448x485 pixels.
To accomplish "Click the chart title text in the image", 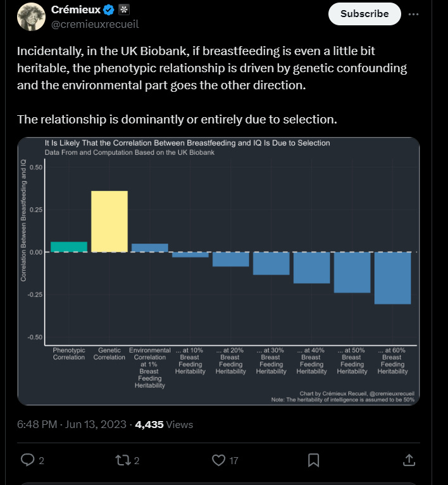I will [x=187, y=143].
